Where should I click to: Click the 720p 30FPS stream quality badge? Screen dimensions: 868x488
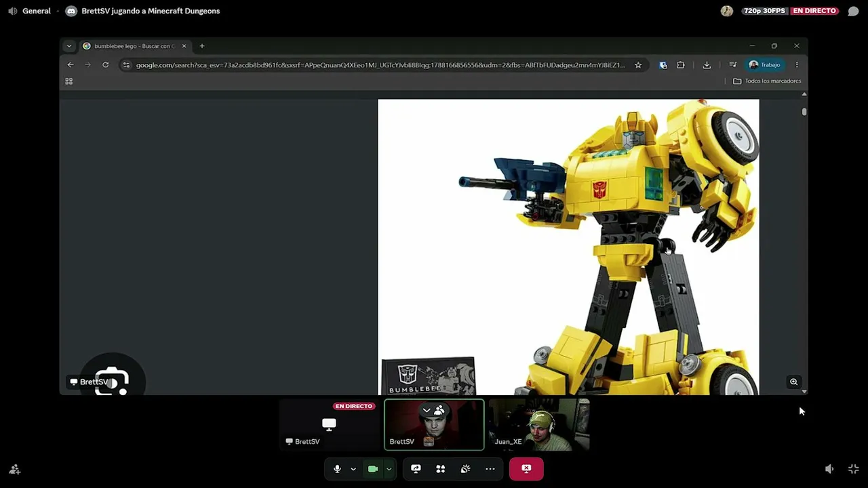point(764,11)
